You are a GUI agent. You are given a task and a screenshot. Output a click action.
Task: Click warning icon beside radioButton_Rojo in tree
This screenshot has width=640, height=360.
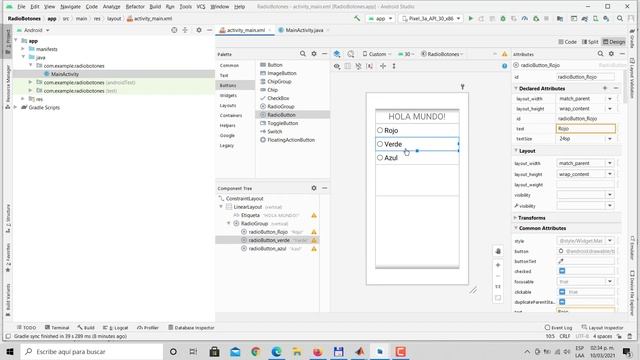314,232
